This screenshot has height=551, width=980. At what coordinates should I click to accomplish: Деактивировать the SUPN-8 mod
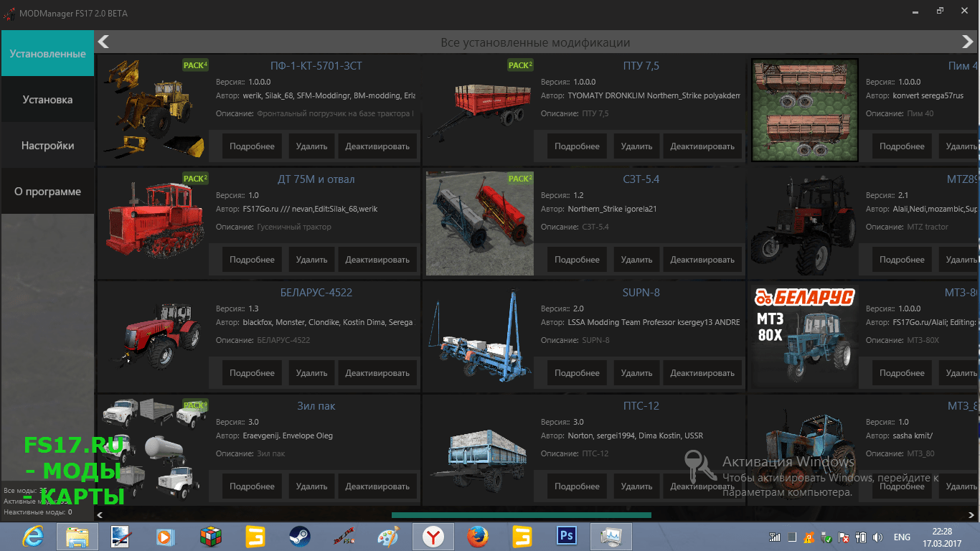click(702, 372)
